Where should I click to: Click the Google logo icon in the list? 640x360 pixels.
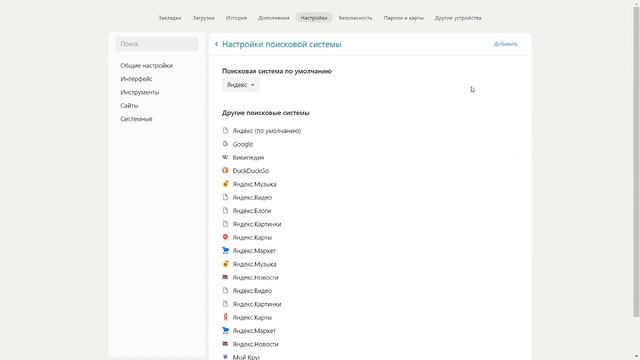225,144
